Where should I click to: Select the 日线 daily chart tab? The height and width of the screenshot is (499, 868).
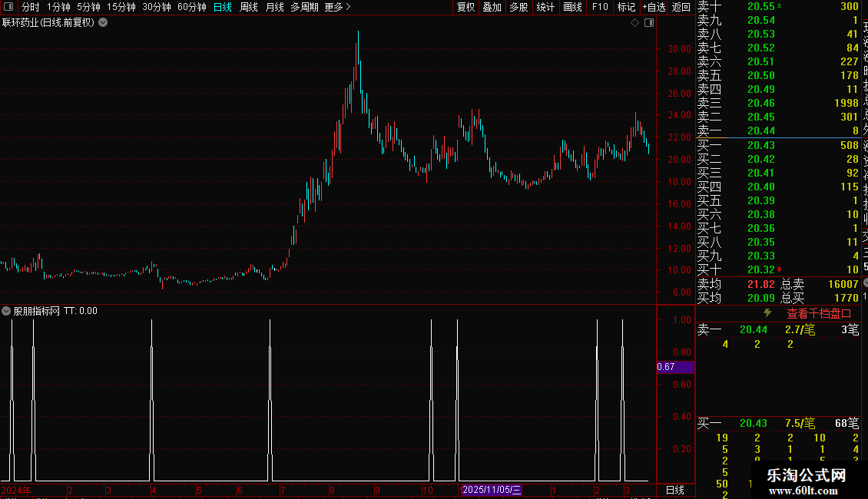[223, 7]
